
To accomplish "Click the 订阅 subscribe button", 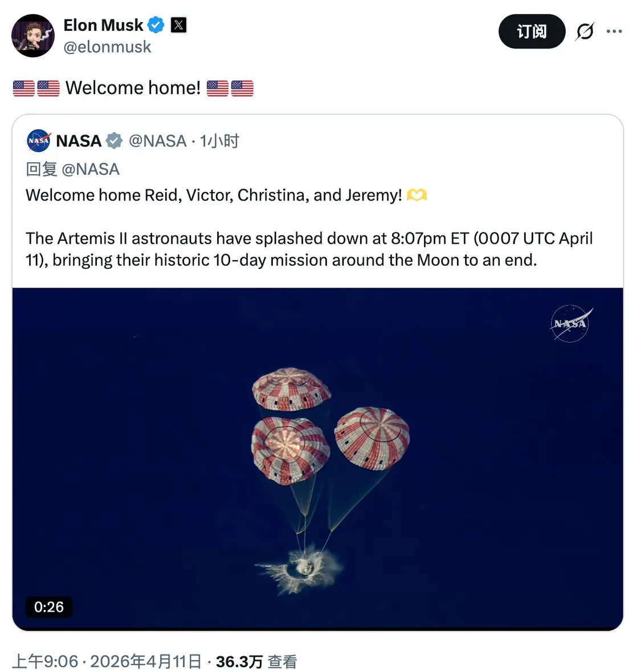I will coord(532,31).
